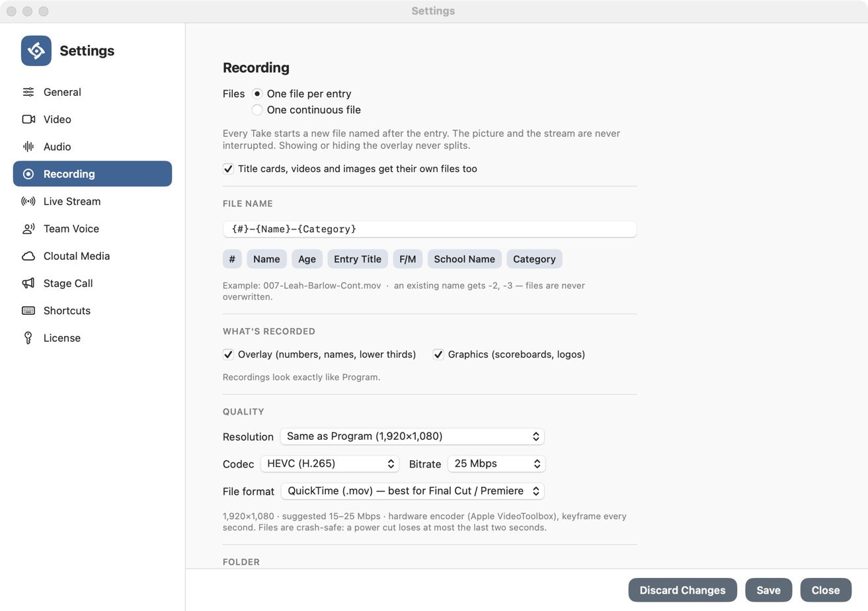868x611 pixels.
Task: Click the Video camera icon
Action: (28, 119)
